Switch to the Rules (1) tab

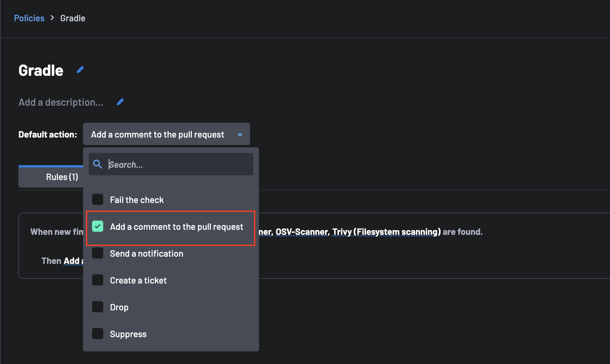[x=62, y=177]
